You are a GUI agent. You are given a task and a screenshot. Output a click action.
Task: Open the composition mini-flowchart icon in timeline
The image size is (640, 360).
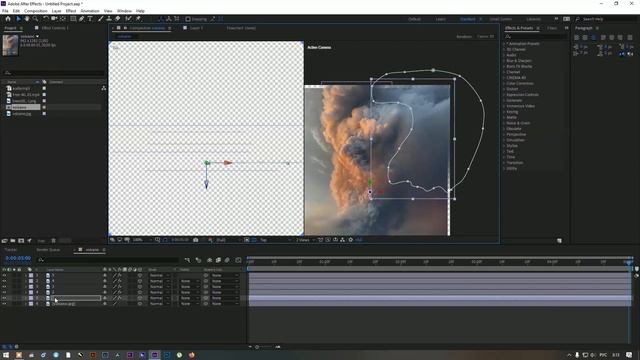(x=187, y=260)
